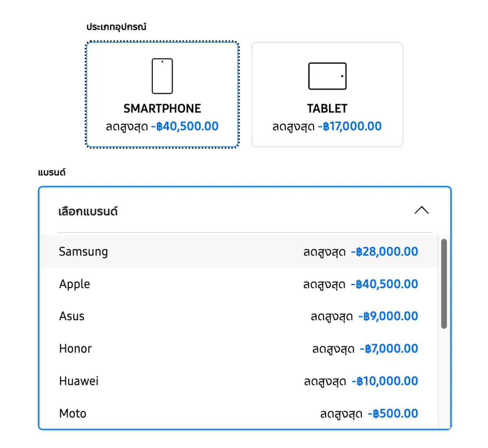488x448 pixels.
Task: Click the smartphone outline icon
Action: pos(162,76)
